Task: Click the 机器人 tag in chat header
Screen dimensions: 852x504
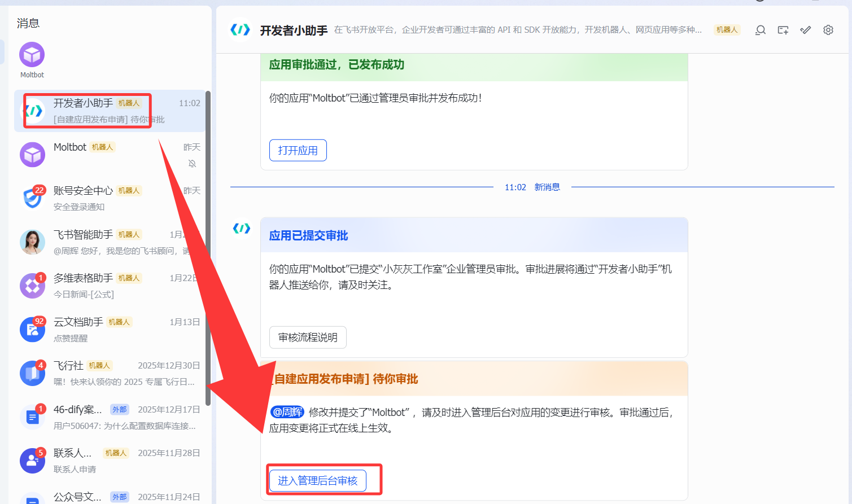Action: 727,30
